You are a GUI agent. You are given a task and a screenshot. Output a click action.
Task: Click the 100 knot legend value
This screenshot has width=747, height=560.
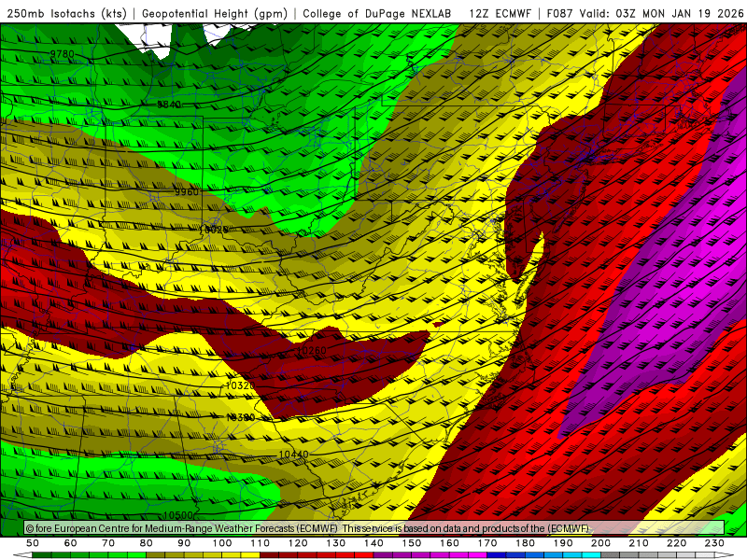pyautogui.click(x=222, y=543)
